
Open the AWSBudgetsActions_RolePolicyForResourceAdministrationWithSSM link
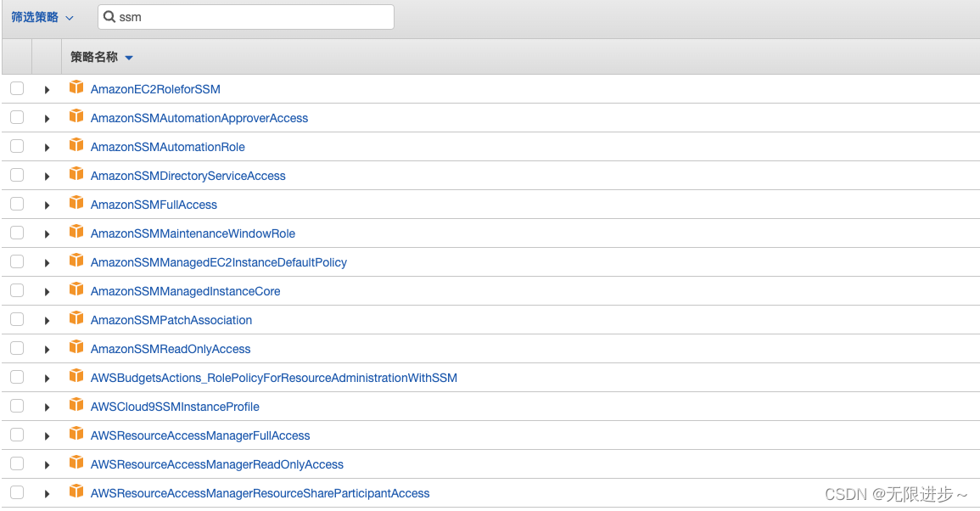pyautogui.click(x=274, y=377)
